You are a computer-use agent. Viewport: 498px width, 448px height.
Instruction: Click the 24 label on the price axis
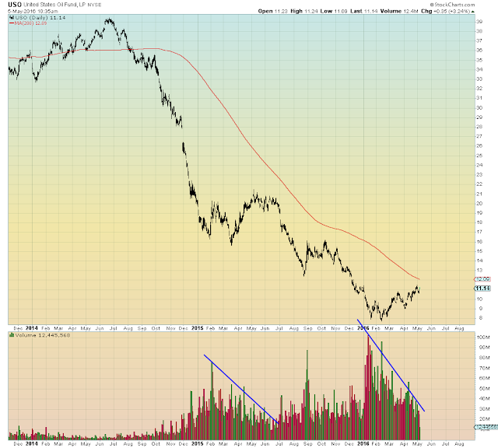[x=479, y=165]
